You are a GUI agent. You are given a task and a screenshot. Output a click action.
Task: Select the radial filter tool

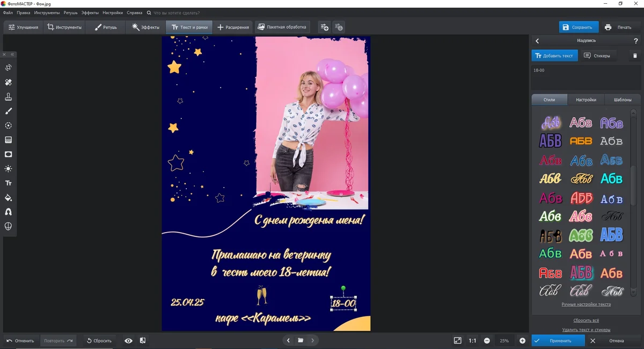pyautogui.click(x=9, y=125)
